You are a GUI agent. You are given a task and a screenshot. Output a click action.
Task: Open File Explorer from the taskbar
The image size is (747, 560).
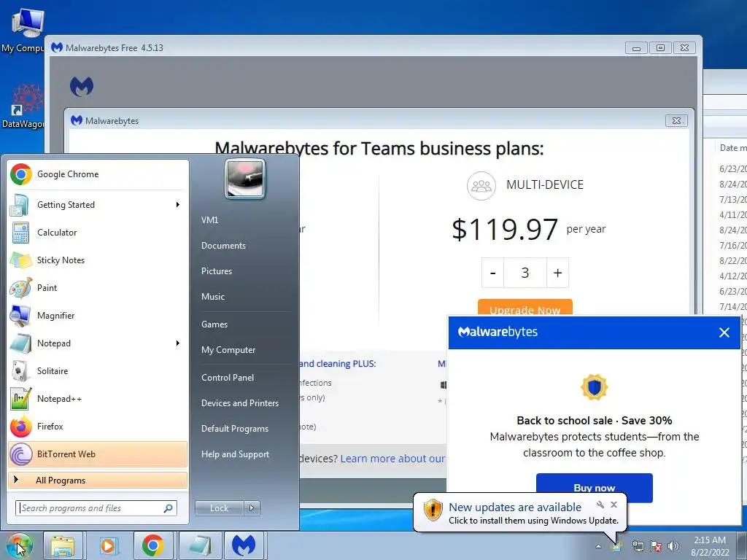(63, 545)
